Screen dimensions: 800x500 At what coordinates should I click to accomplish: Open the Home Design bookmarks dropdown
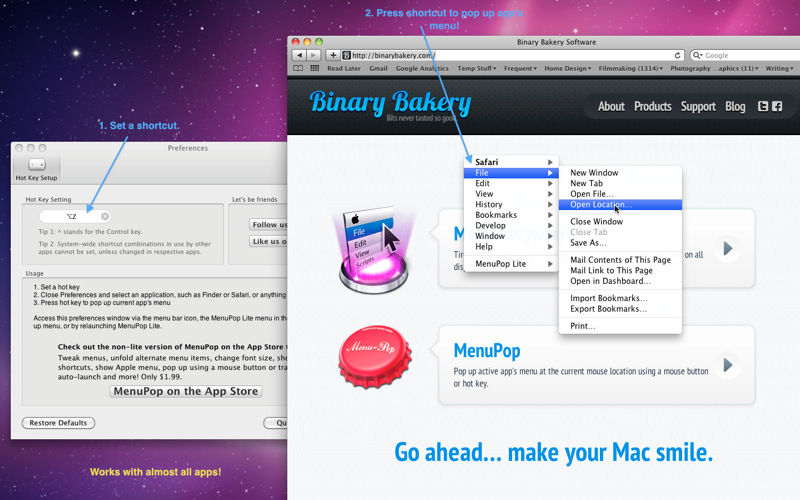click(x=568, y=68)
